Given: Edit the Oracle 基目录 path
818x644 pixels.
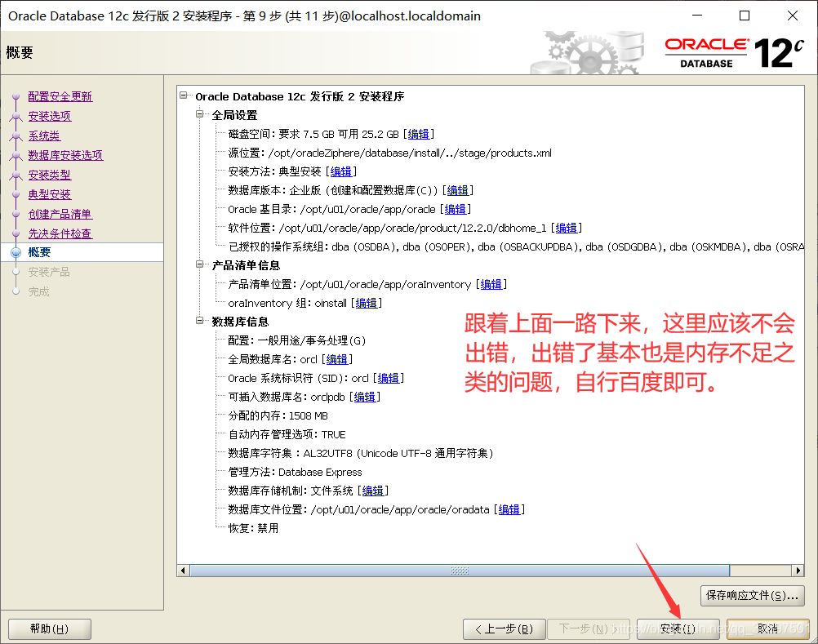Looking at the screenshot, I should click(455, 210).
